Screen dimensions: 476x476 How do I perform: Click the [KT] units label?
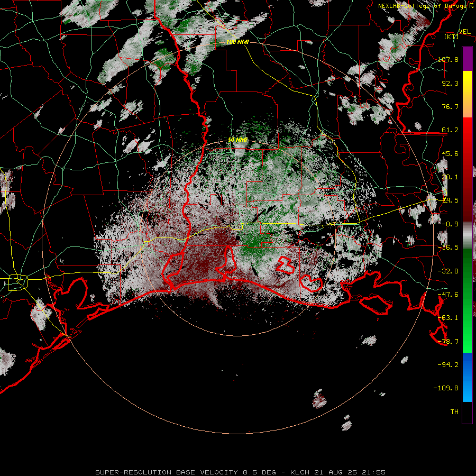click(x=452, y=36)
